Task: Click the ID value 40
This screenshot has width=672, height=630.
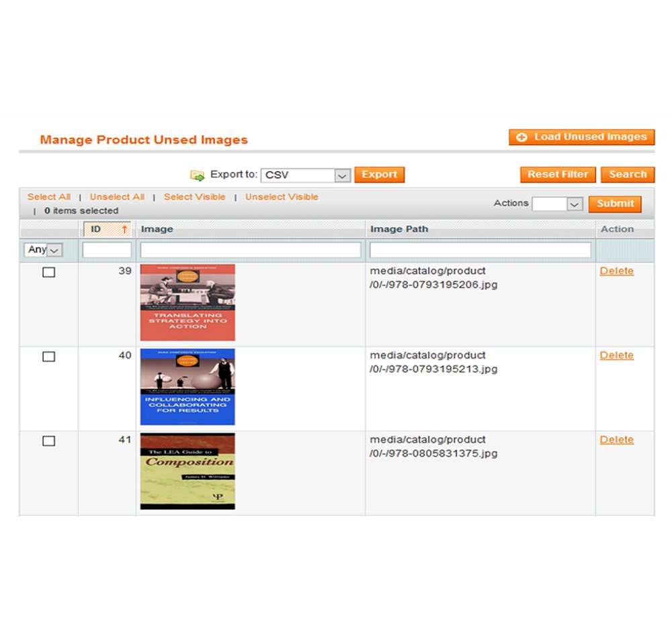Action: (125, 355)
